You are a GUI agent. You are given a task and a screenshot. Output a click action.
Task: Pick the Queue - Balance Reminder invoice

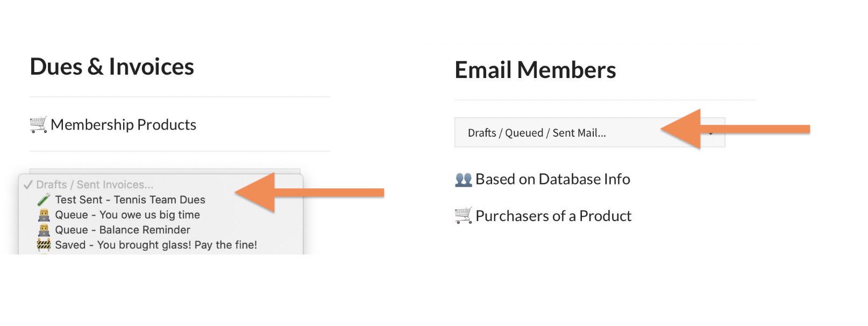click(123, 230)
